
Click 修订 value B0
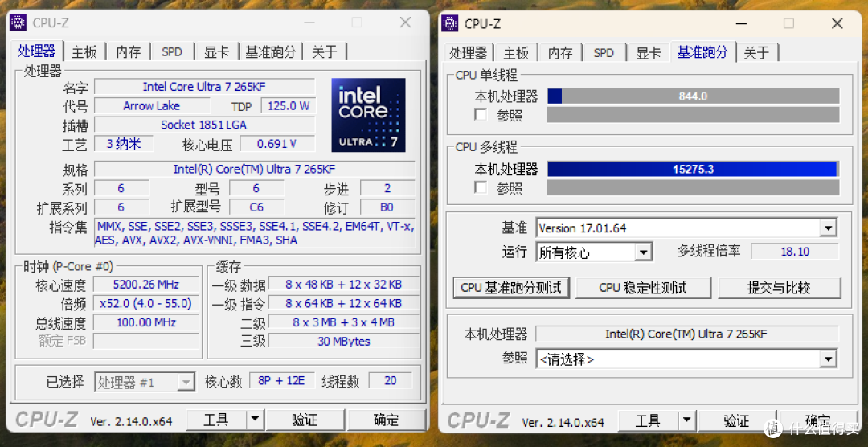coord(387,207)
